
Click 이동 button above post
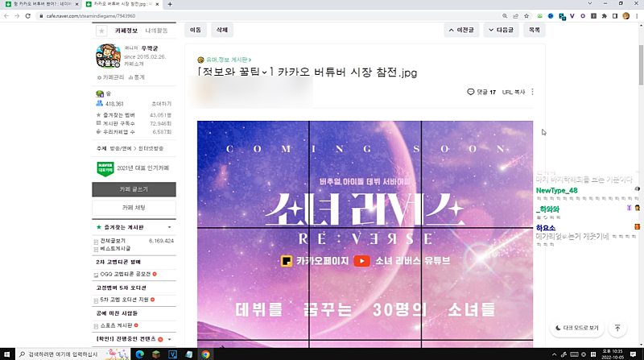[x=196, y=30]
